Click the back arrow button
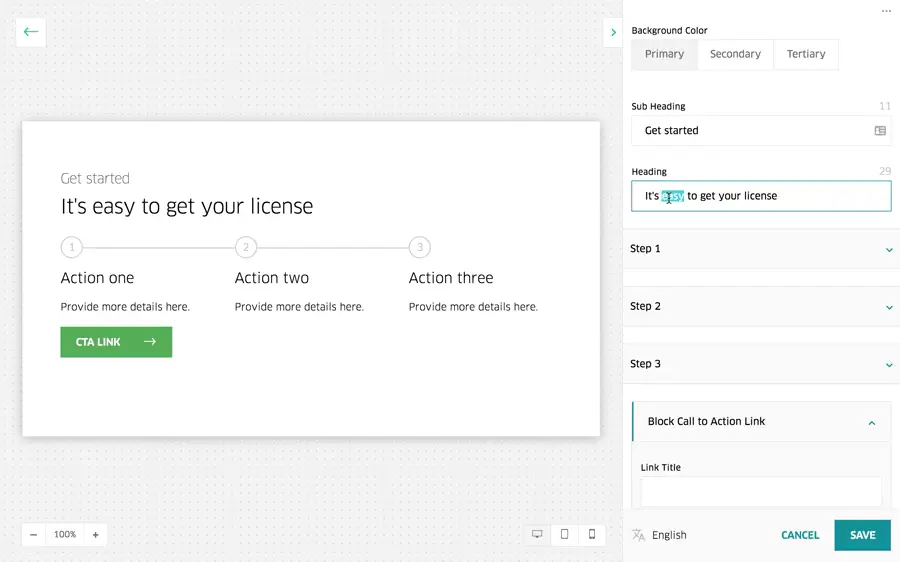Screen dimensions: 900x562 pos(31,32)
